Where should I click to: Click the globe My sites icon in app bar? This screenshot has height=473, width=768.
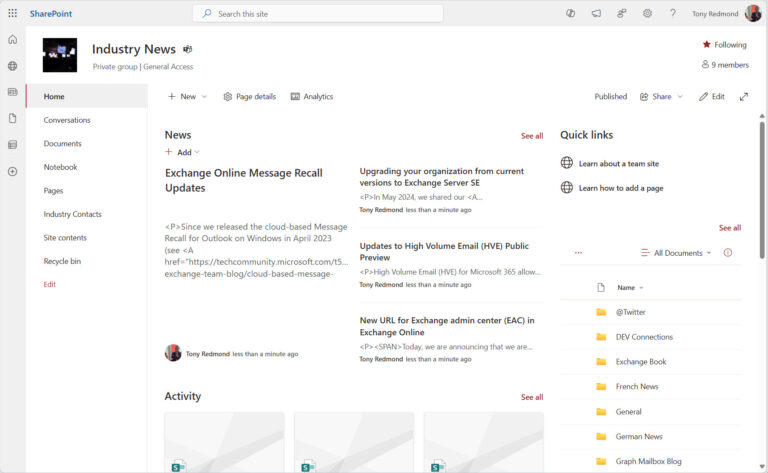(x=12, y=66)
